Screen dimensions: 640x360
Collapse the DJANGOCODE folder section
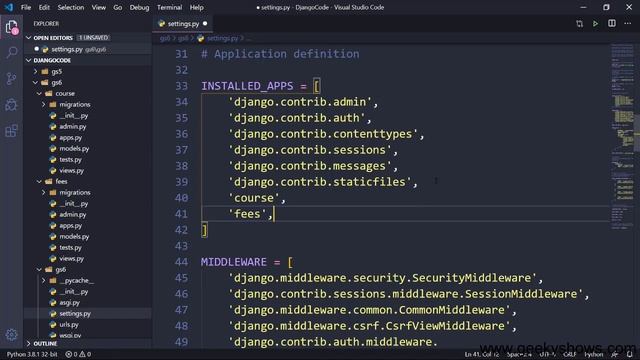point(29,60)
